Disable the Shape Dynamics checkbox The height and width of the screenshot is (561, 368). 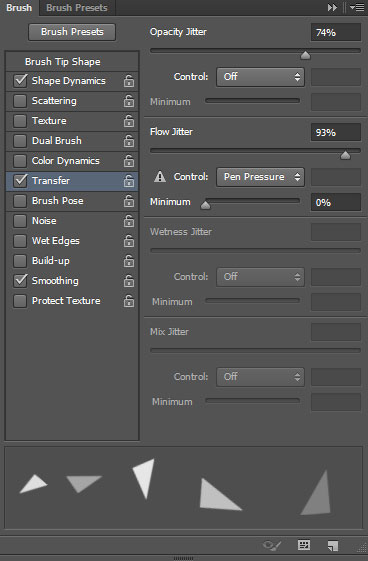(x=20, y=81)
